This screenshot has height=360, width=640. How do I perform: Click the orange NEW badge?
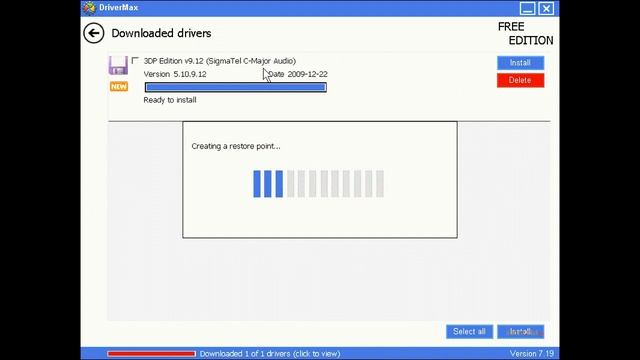click(x=119, y=87)
